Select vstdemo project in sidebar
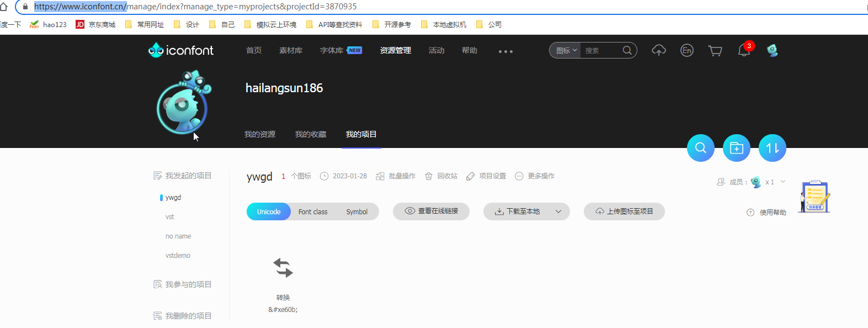Image resolution: width=868 pixels, height=328 pixels. [x=178, y=256]
